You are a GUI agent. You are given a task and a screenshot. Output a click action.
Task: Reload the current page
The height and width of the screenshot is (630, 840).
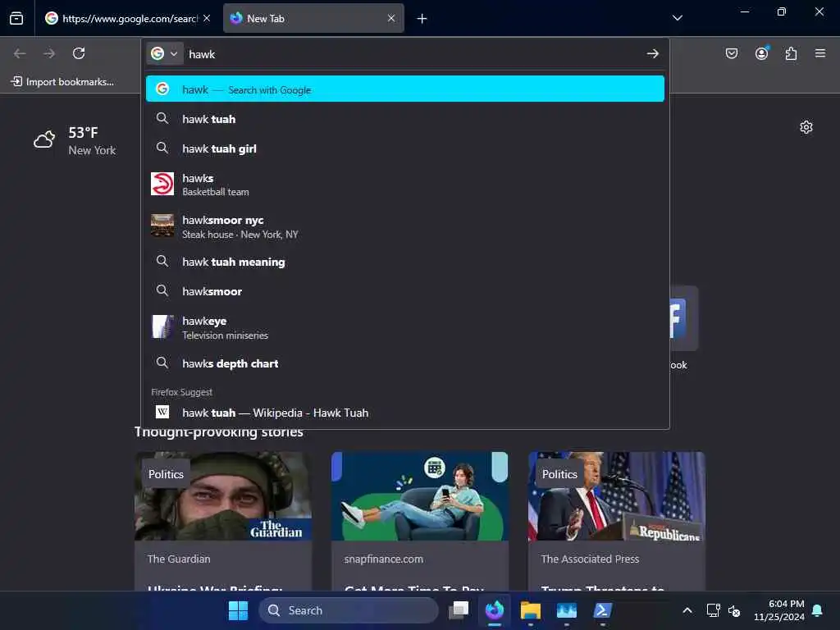click(x=79, y=53)
